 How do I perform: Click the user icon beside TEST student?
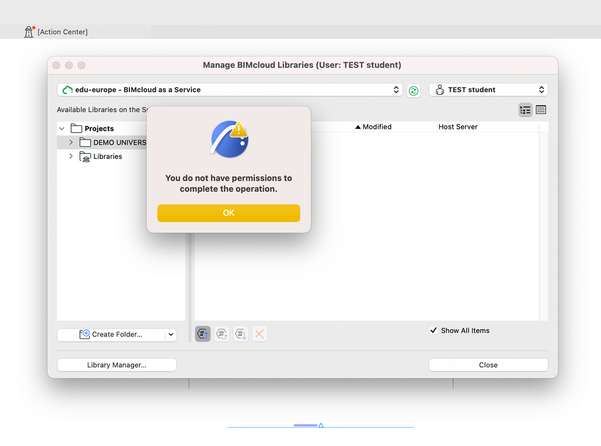point(440,90)
